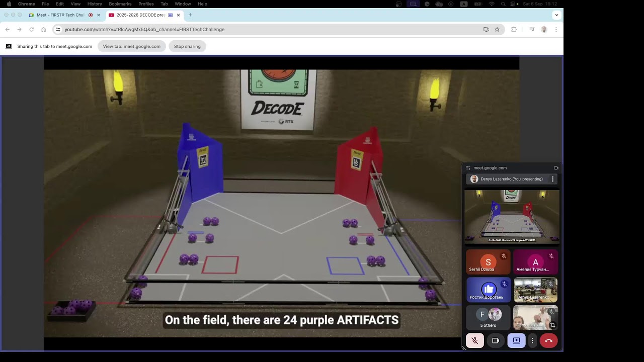Open more options in Meet control bar
This screenshot has width=644, height=362.
point(532,340)
